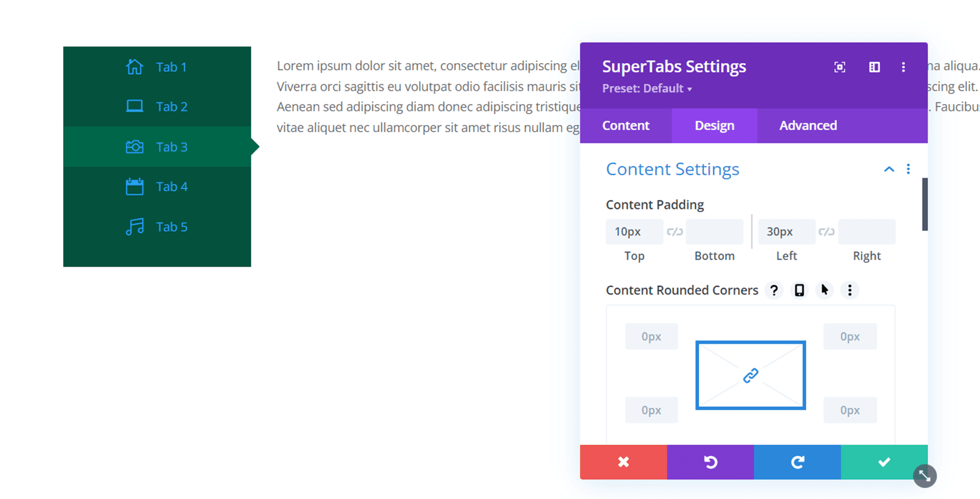Screen dimensions: 980x499
Task: Select the home icon on Tab 1
Action: click(134, 66)
